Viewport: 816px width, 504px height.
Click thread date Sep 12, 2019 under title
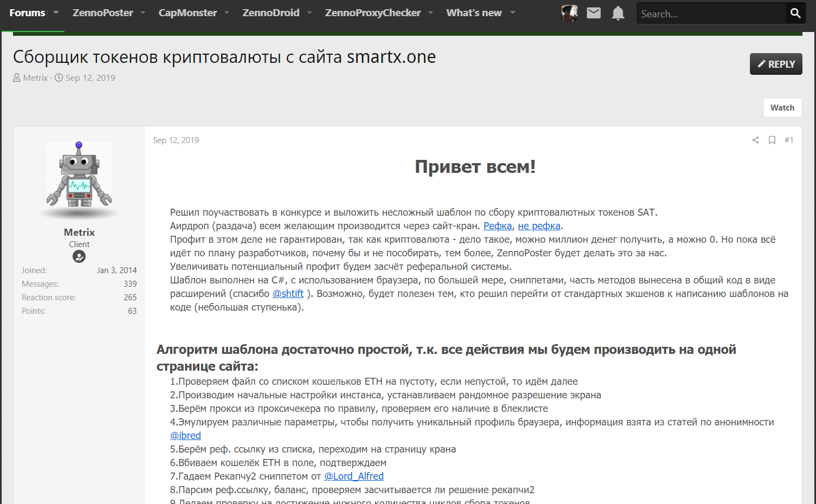click(90, 77)
